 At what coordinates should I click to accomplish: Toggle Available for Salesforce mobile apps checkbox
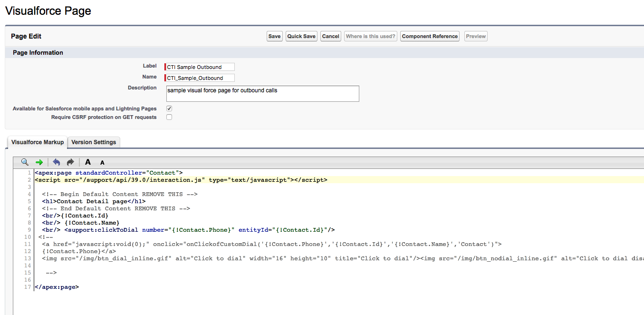(169, 108)
